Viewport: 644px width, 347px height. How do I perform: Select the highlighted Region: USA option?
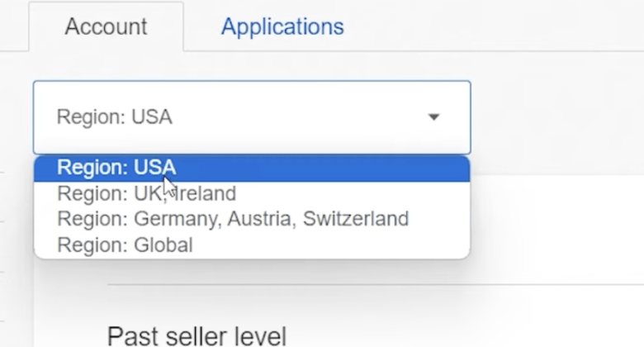point(116,168)
